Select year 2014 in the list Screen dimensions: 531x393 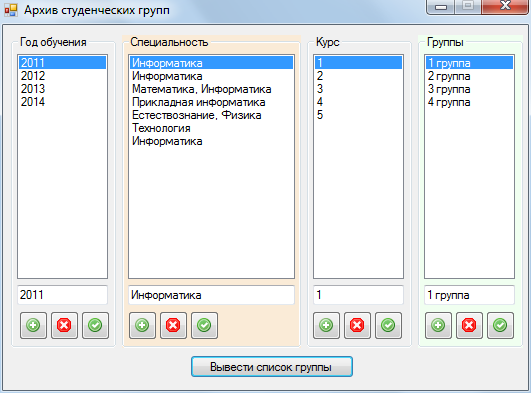63,102
